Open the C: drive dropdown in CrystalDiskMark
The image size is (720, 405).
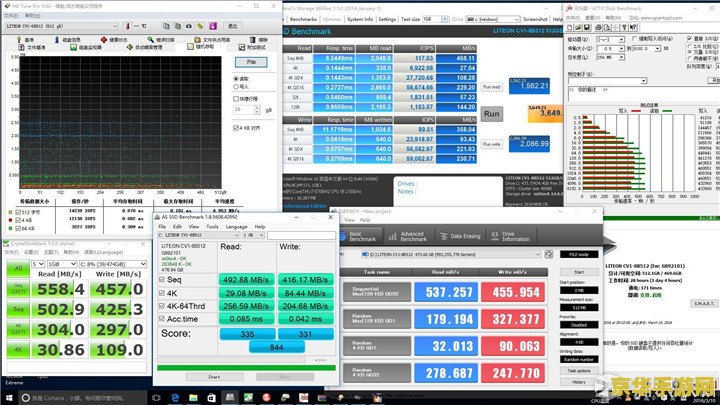(x=112, y=264)
